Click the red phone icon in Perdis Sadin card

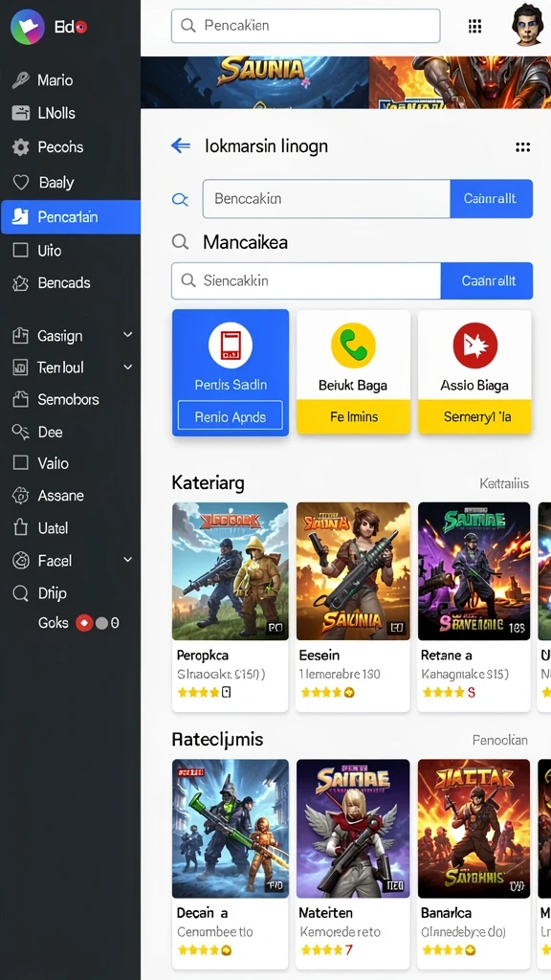[x=230, y=345]
